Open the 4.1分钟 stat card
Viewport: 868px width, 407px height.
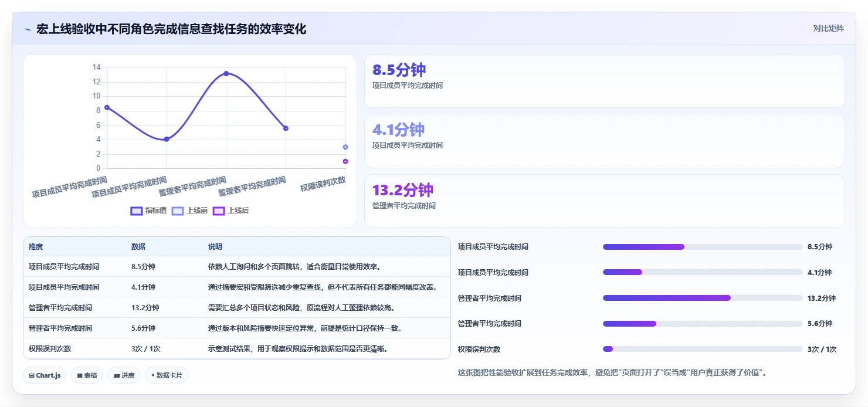[x=605, y=141]
